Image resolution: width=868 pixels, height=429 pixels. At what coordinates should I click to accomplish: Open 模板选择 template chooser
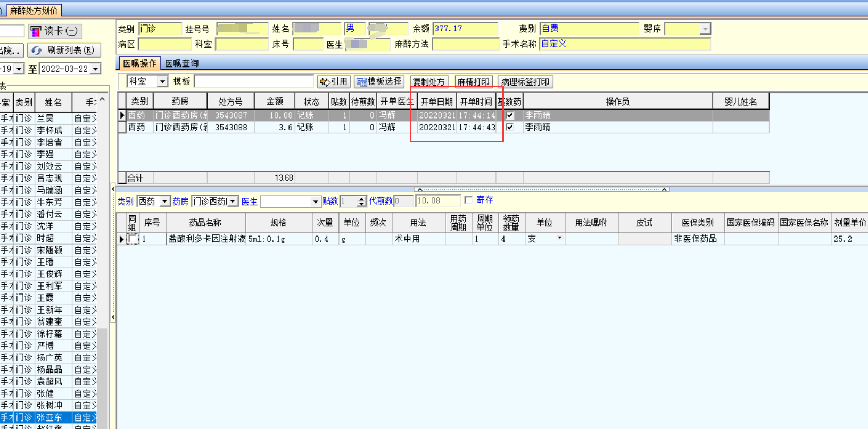pos(379,81)
